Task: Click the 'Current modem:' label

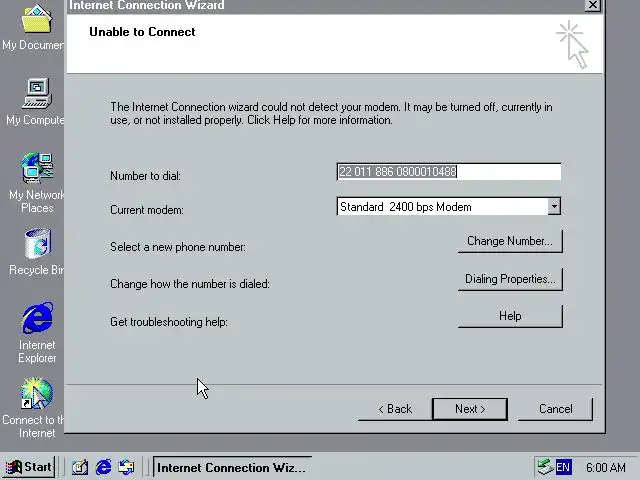Action: [147, 210]
